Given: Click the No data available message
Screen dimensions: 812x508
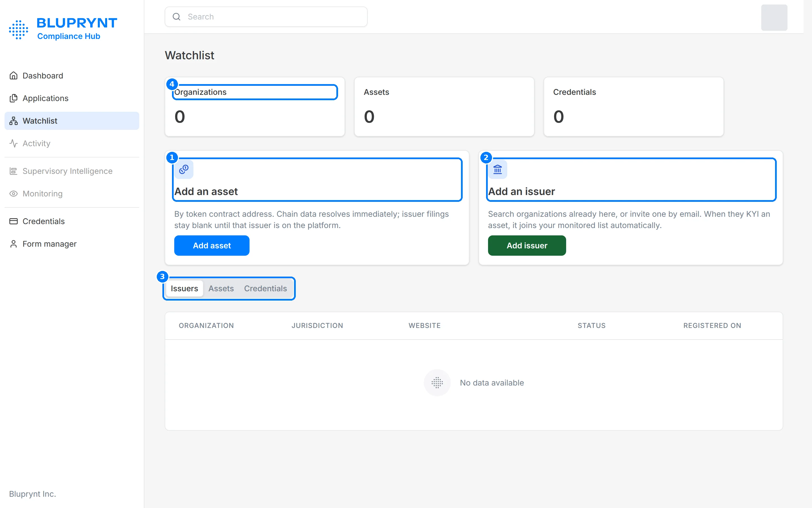Looking at the screenshot, I should 492,383.
